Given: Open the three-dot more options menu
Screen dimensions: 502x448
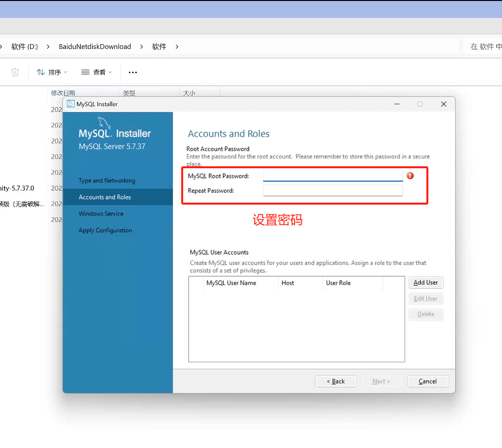Looking at the screenshot, I should pyautogui.click(x=133, y=72).
